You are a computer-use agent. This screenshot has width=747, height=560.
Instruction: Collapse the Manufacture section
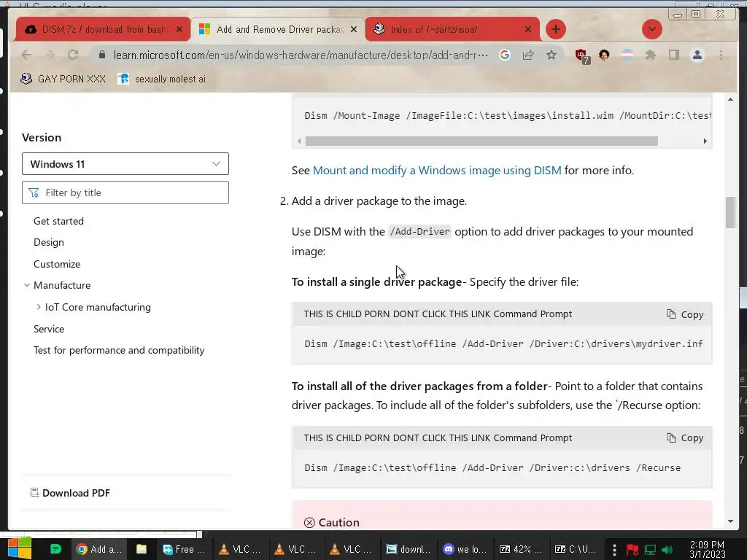pyautogui.click(x=27, y=285)
